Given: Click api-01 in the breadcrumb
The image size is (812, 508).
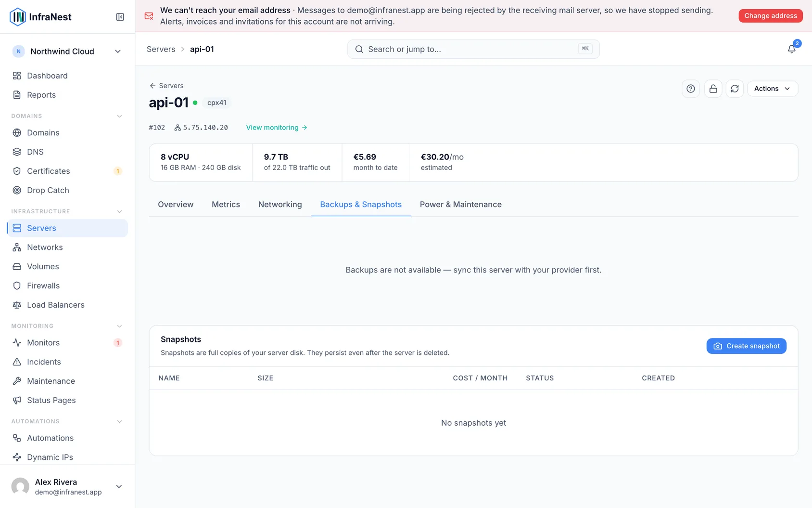Looking at the screenshot, I should 202,49.
